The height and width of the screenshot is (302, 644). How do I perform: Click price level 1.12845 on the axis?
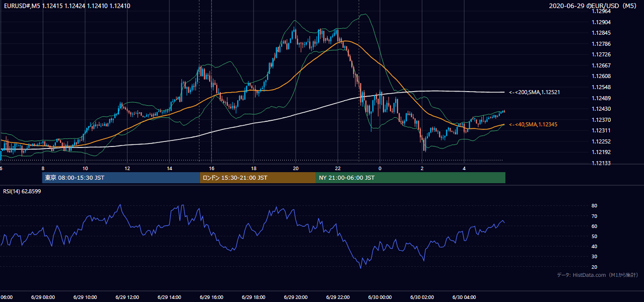601,33
